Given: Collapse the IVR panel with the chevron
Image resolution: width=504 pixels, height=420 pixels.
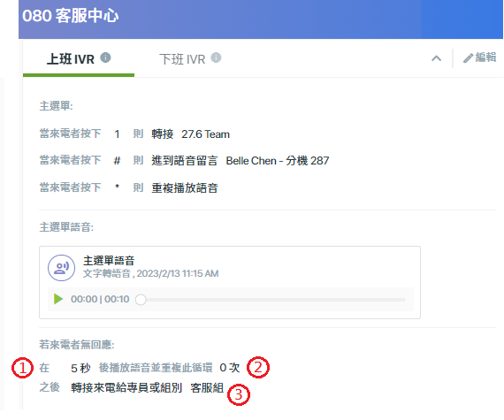Looking at the screenshot, I should [436, 58].
